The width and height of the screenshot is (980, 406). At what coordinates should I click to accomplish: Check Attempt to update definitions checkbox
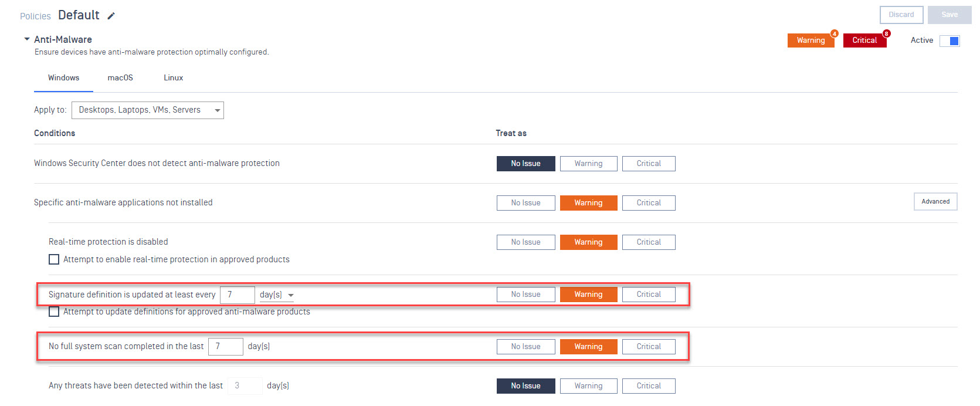pyautogui.click(x=54, y=312)
